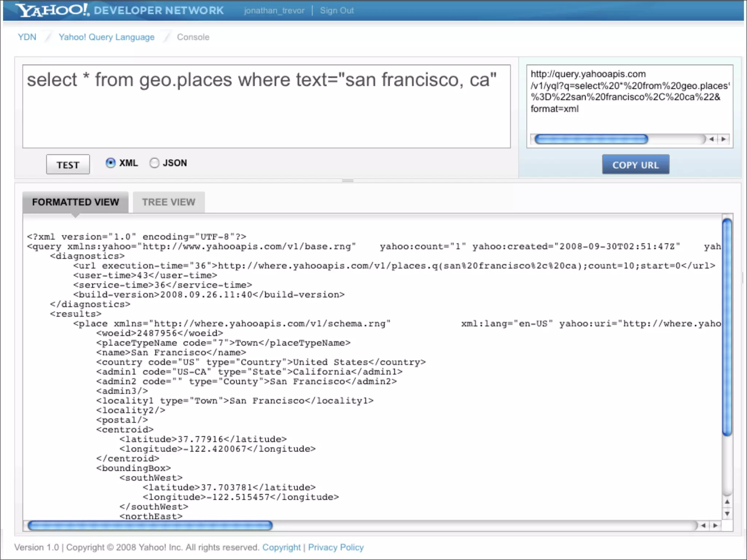
Task: Click inside the YQL query text box
Action: pos(266,106)
